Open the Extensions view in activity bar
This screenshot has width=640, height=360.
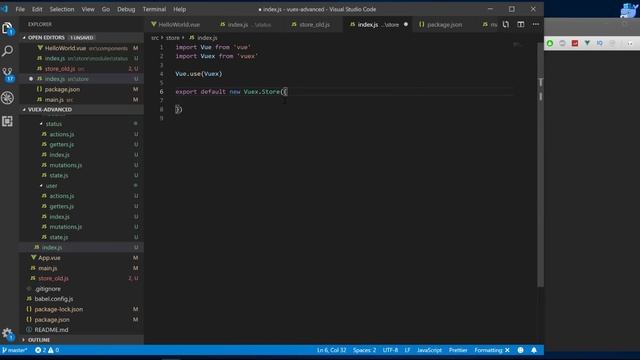tap(7, 121)
